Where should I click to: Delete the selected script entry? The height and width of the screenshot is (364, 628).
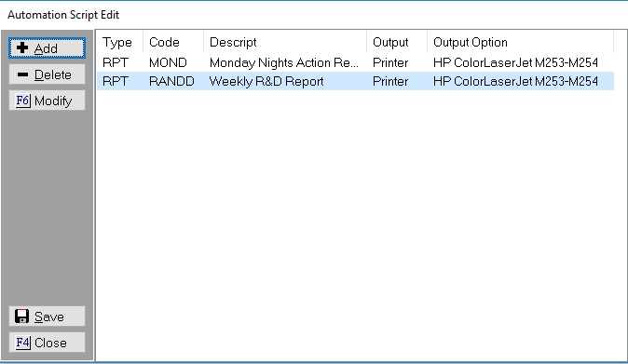coord(47,74)
